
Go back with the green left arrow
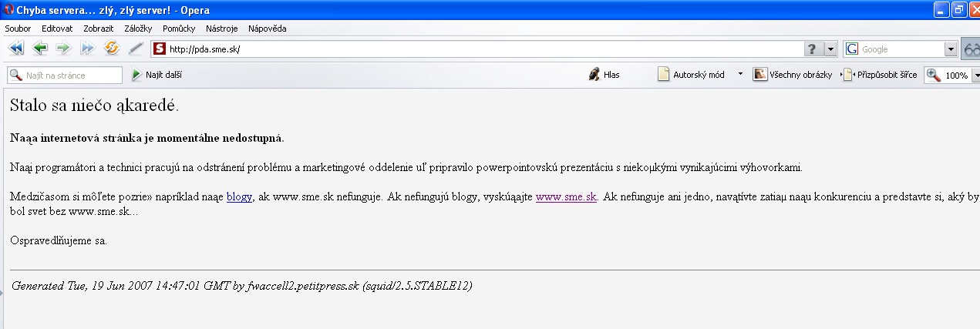[x=40, y=49]
